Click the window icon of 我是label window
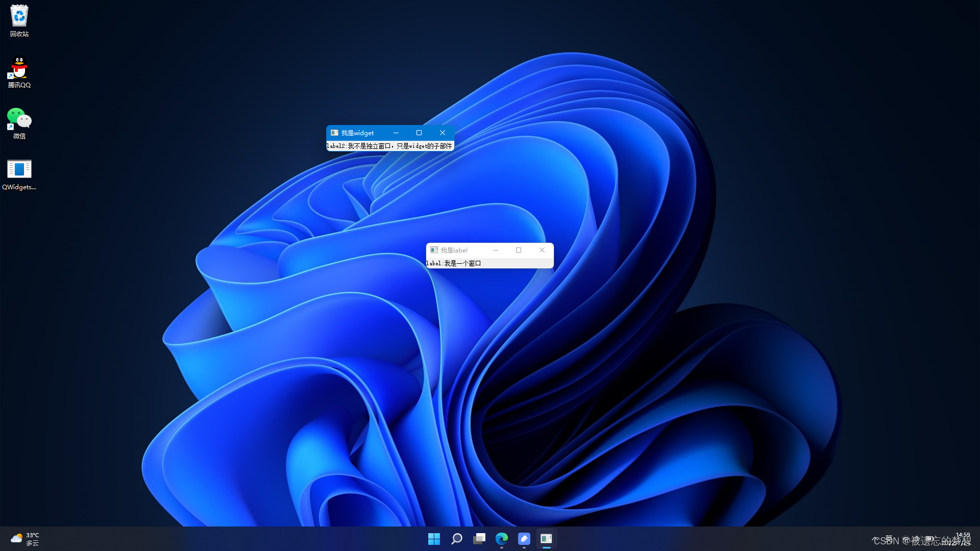 pyautogui.click(x=434, y=250)
